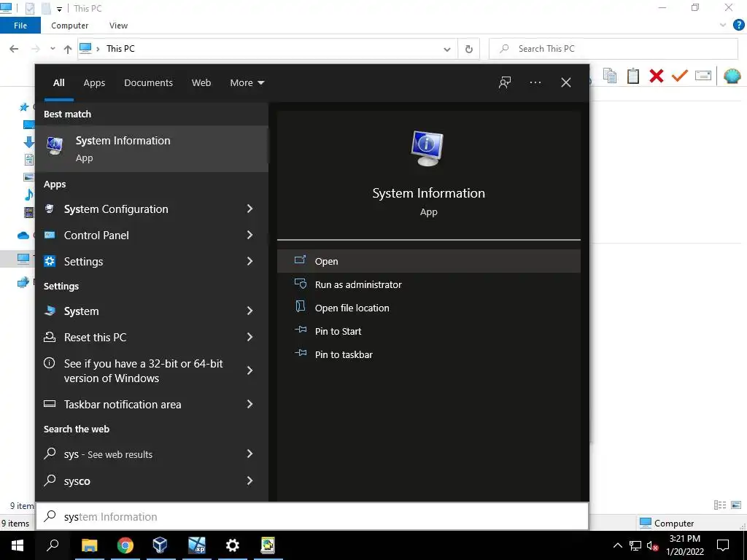Click the System settings laptop icon
747x560 pixels.
(50, 311)
